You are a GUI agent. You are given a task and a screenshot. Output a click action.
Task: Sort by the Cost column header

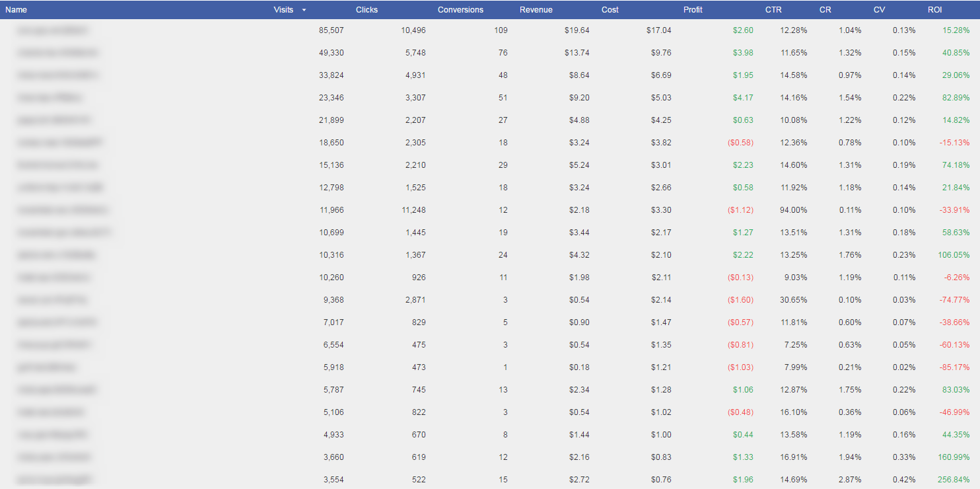pos(610,10)
